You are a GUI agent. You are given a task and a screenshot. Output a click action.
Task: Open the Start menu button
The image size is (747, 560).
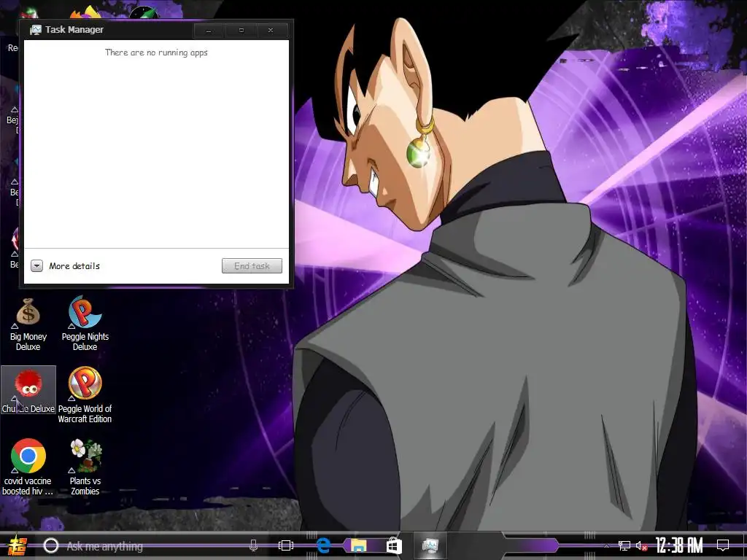tap(18, 545)
